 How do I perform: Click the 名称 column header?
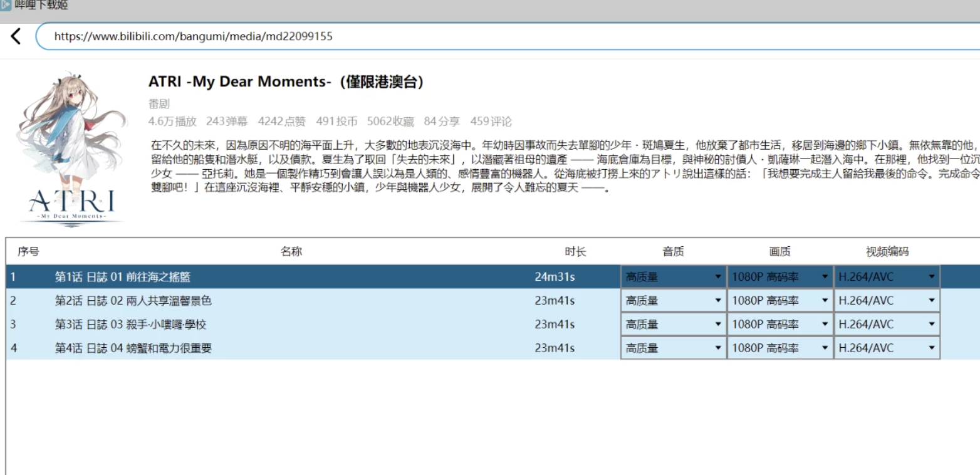[291, 252]
